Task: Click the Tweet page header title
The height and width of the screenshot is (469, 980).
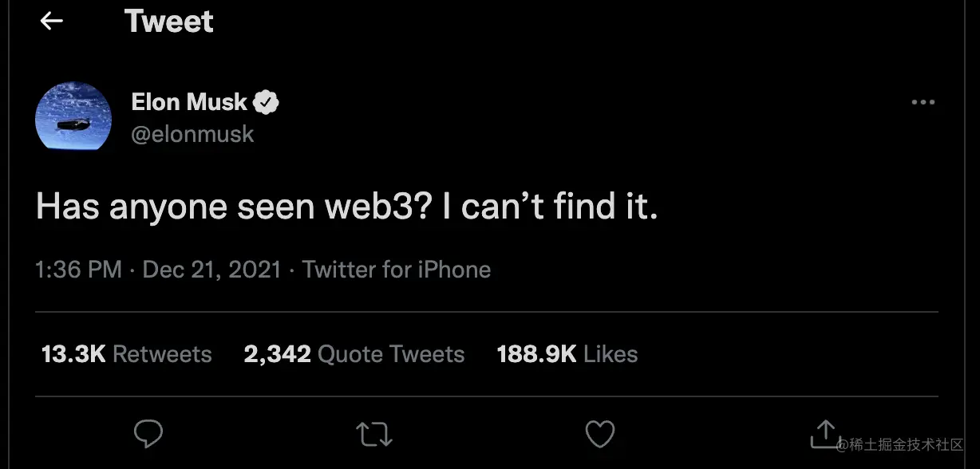Action: (x=169, y=22)
